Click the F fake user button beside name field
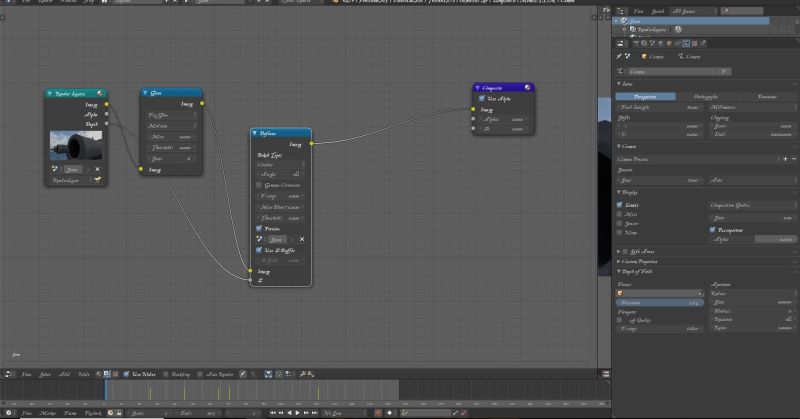Image resolution: width=800 pixels, height=419 pixels. click(x=724, y=71)
